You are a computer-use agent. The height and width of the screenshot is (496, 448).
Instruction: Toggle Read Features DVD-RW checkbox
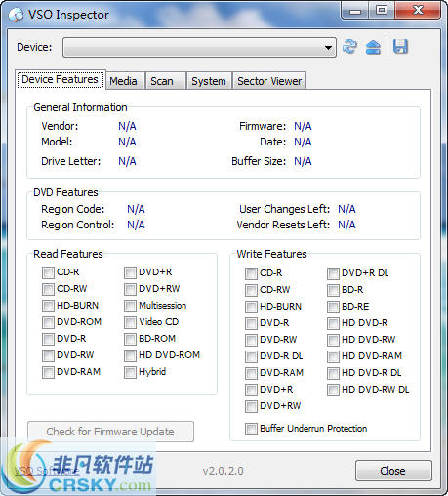48,355
